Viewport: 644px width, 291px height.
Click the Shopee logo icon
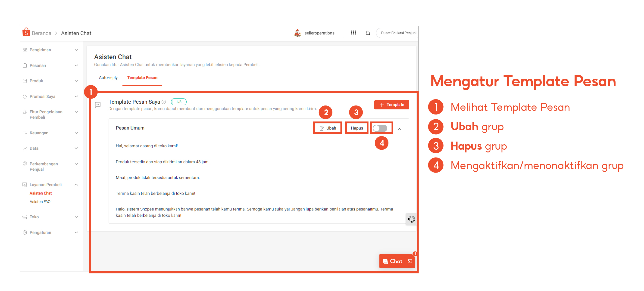point(26,32)
